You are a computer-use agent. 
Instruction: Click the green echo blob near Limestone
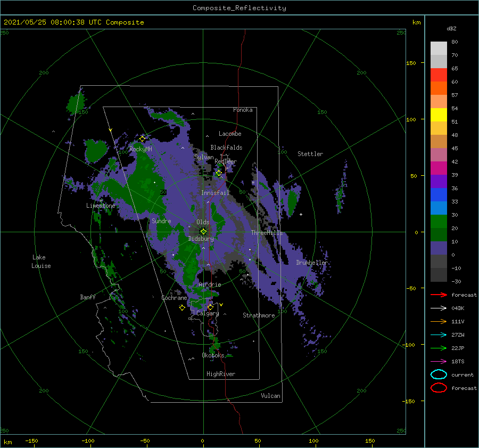[x=96, y=150]
